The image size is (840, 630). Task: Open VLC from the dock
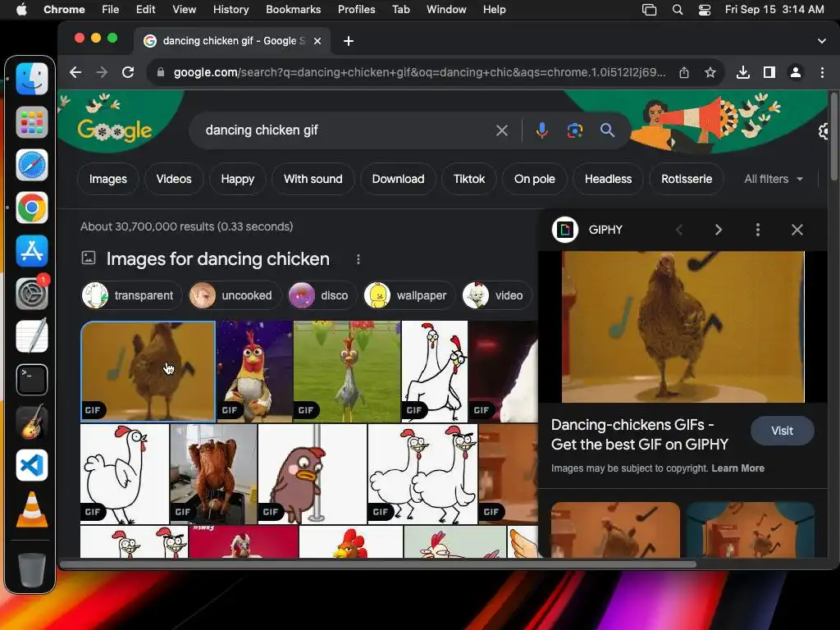click(x=32, y=509)
